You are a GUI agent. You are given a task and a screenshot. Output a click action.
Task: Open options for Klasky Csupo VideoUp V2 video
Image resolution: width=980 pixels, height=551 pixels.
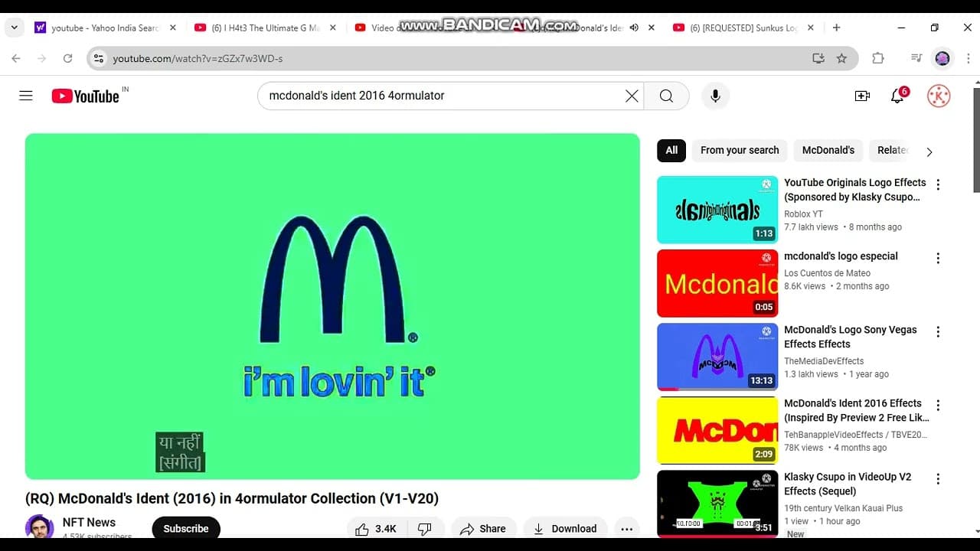click(x=938, y=478)
